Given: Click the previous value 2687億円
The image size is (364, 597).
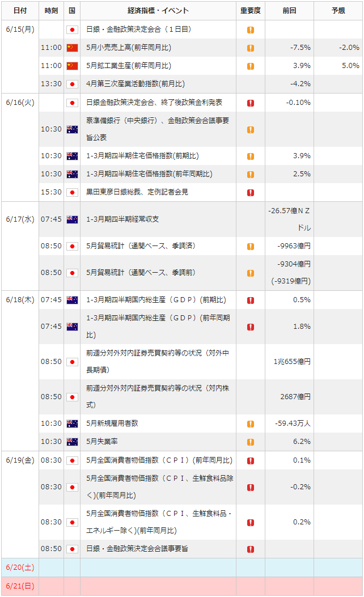Looking at the screenshot, I should point(295,397).
